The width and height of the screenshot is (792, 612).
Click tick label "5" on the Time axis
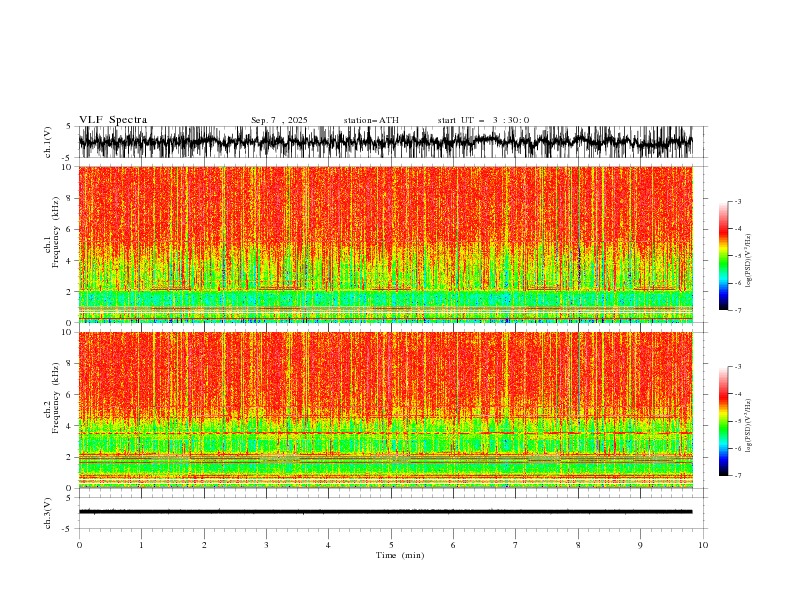click(x=391, y=545)
